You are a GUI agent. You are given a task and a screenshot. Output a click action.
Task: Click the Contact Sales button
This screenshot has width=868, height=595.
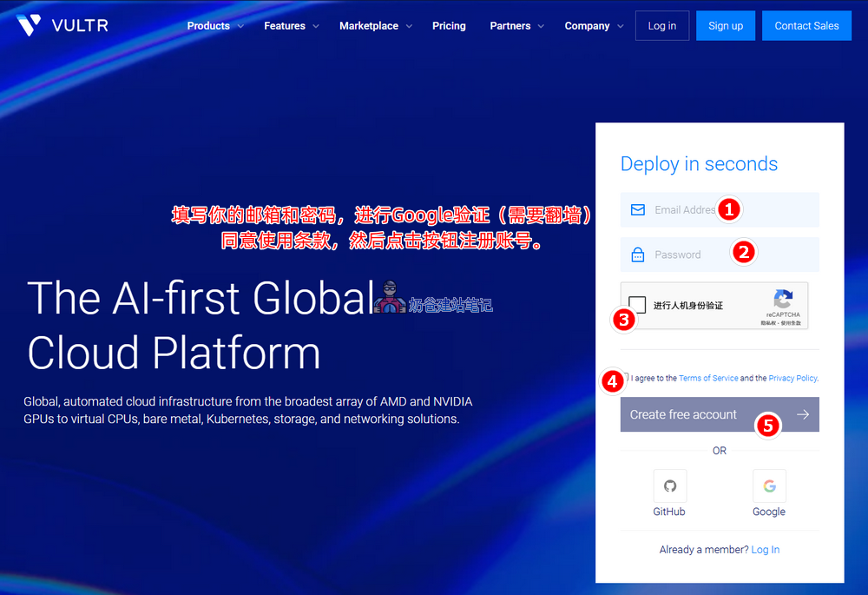click(x=806, y=26)
